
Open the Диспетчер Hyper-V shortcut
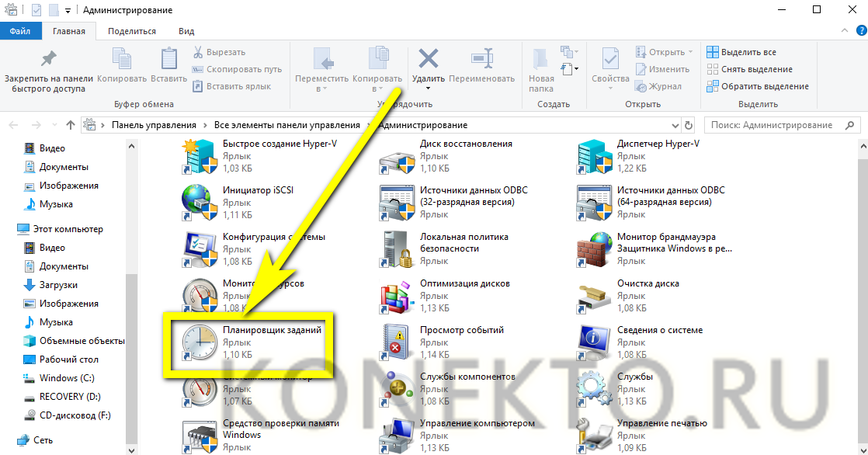[x=595, y=155]
